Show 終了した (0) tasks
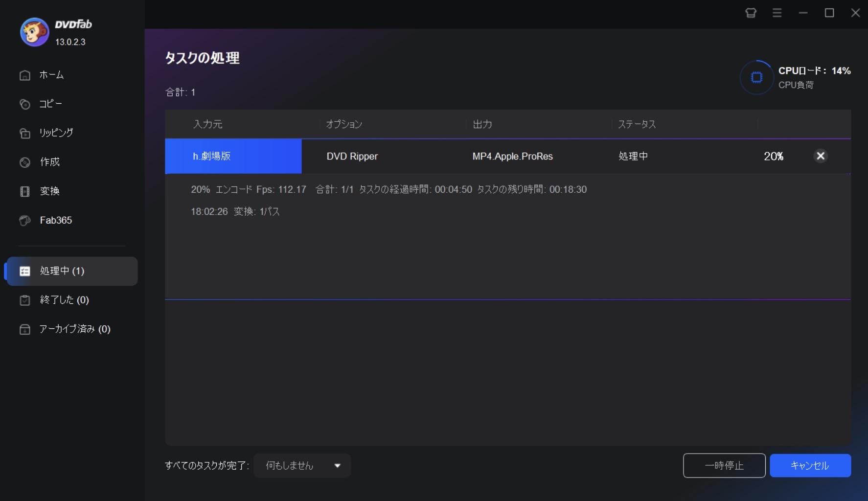This screenshot has height=501, width=868. [x=64, y=300]
